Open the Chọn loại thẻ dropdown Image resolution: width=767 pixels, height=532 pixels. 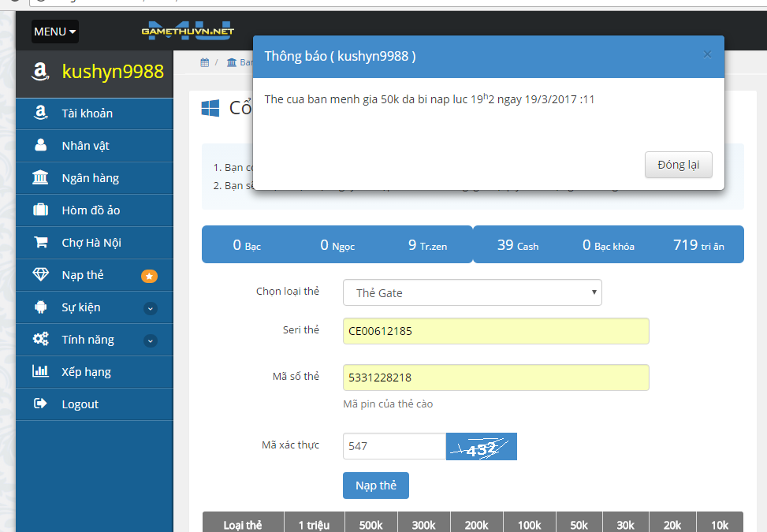[472, 292]
